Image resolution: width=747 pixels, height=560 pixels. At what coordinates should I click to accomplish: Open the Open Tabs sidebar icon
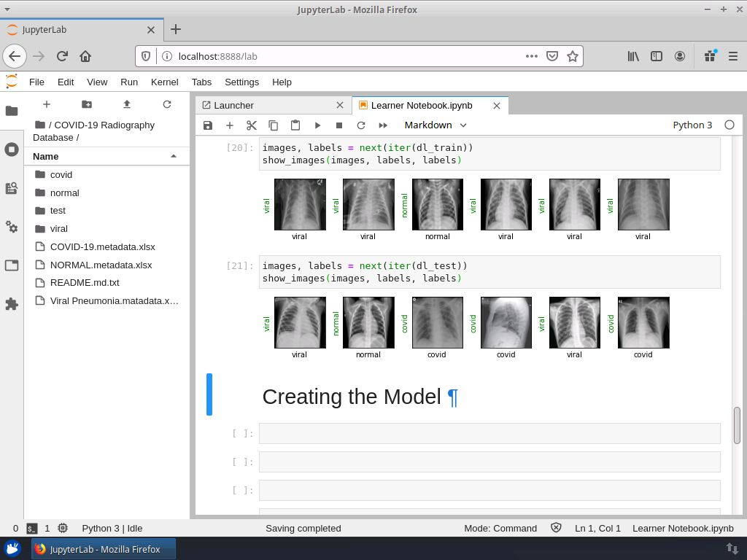[12, 265]
